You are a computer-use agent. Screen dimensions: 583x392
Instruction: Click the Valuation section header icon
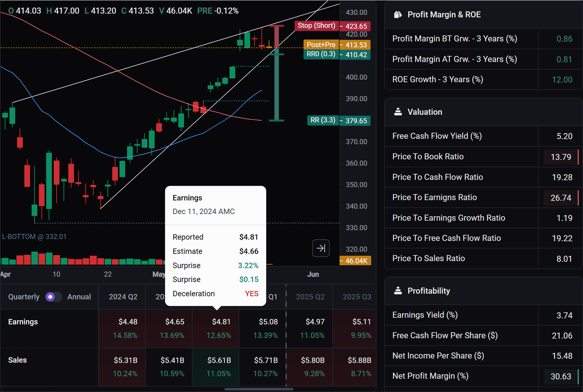click(x=398, y=112)
